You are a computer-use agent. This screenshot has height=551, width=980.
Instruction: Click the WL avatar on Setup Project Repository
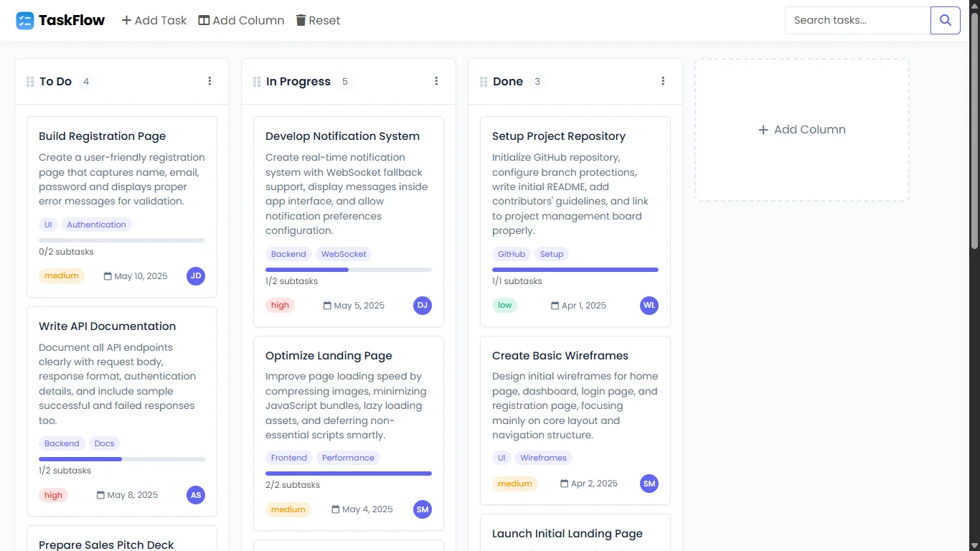click(649, 306)
